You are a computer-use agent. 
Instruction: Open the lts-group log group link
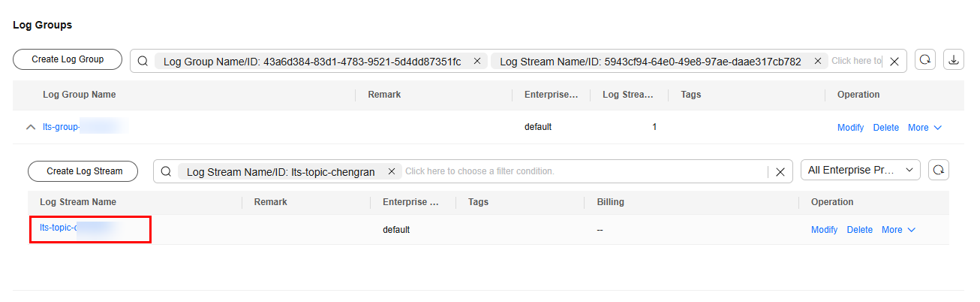pos(83,128)
